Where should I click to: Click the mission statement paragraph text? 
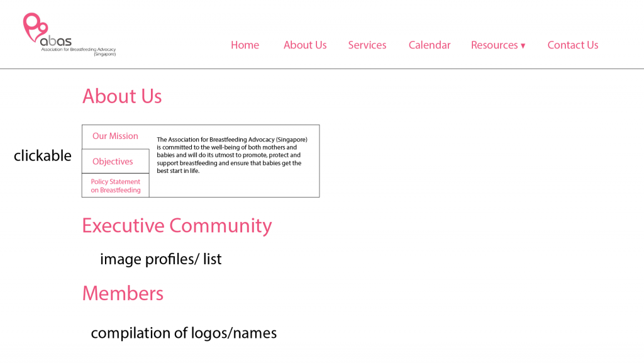coord(231,155)
